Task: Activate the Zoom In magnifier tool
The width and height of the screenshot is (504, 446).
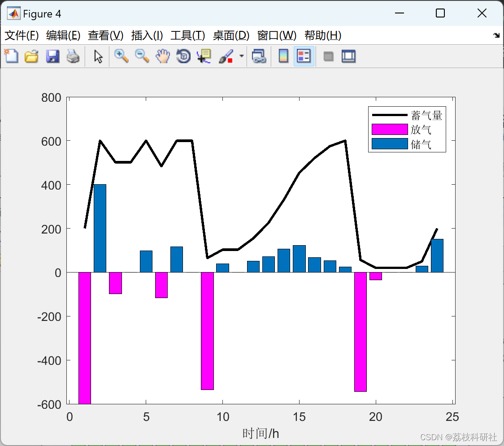Action: click(x=122, y=56)
